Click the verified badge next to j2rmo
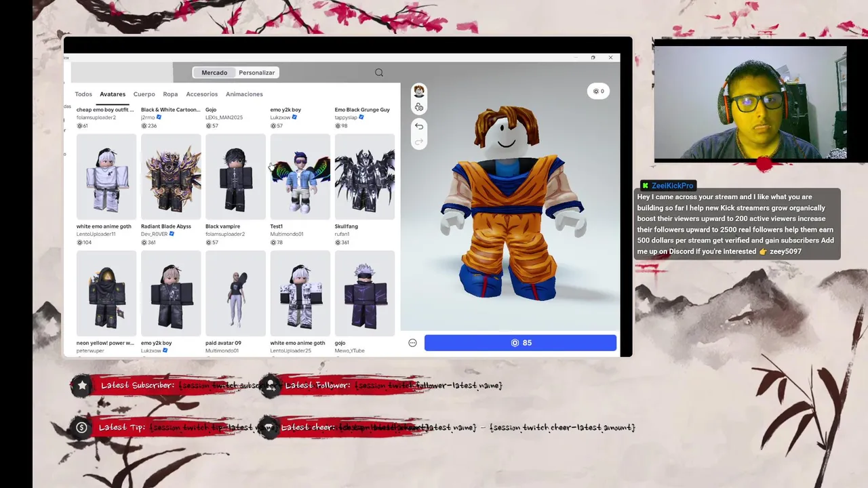The height and width of the screenshot is (488, 868). point(159,117)
